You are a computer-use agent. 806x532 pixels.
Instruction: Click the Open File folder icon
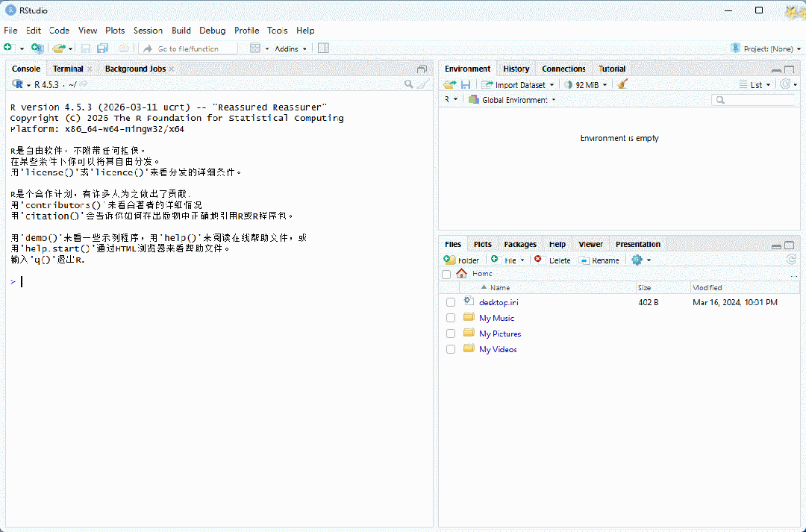tap(59, 48)
